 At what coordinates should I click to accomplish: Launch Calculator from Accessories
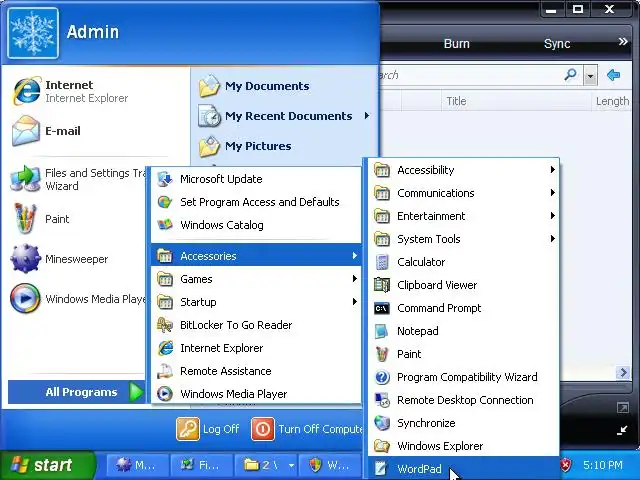[463, 262]
